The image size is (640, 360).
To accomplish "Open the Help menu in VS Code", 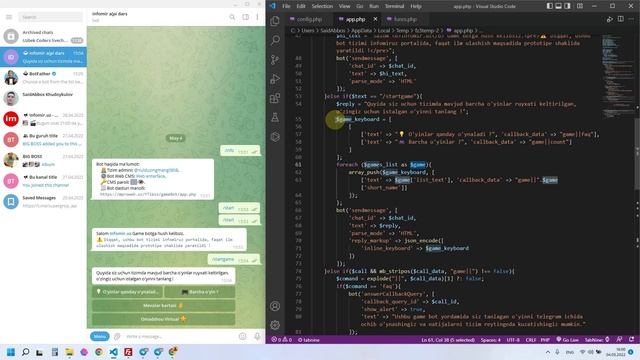I will pyautogui.click(x=416, y=6).
